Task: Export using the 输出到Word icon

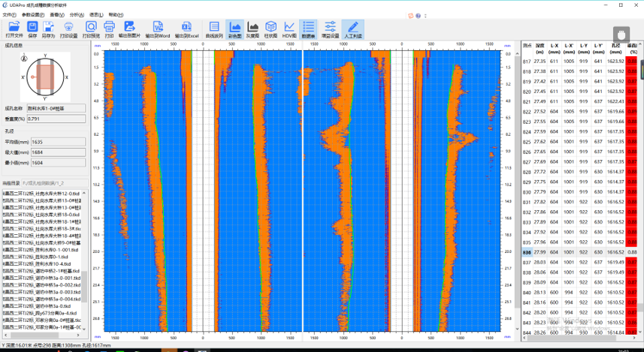Action: 156,29
